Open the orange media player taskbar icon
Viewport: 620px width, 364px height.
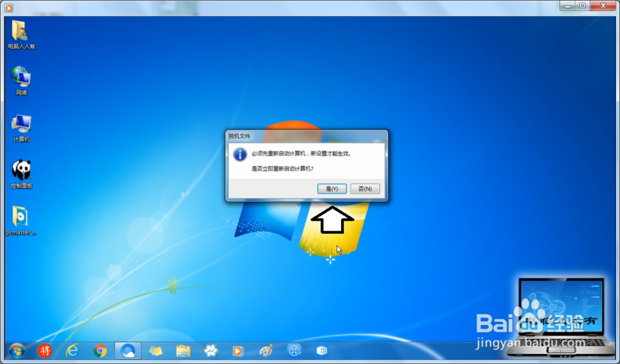tap(237, 352)
